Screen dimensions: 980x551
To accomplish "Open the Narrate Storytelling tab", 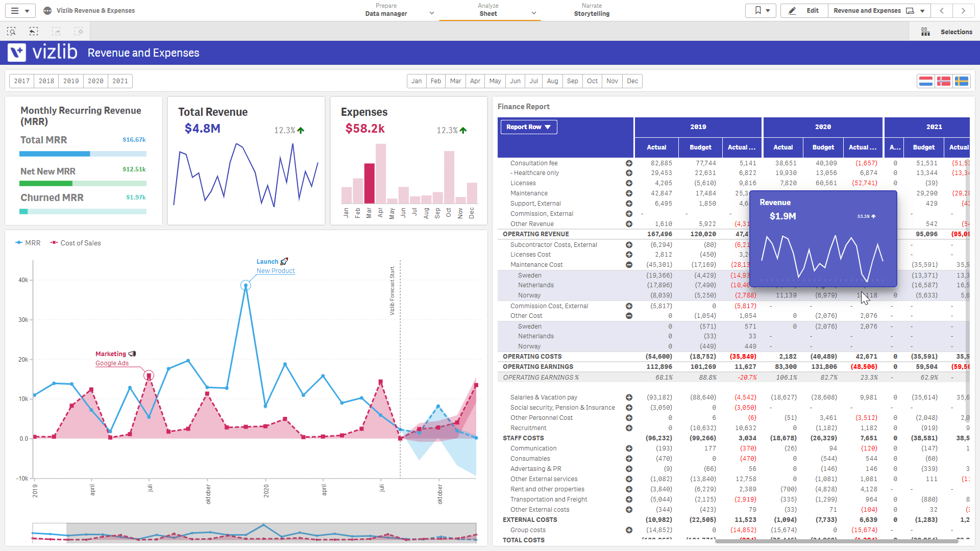I will point(592,10).
